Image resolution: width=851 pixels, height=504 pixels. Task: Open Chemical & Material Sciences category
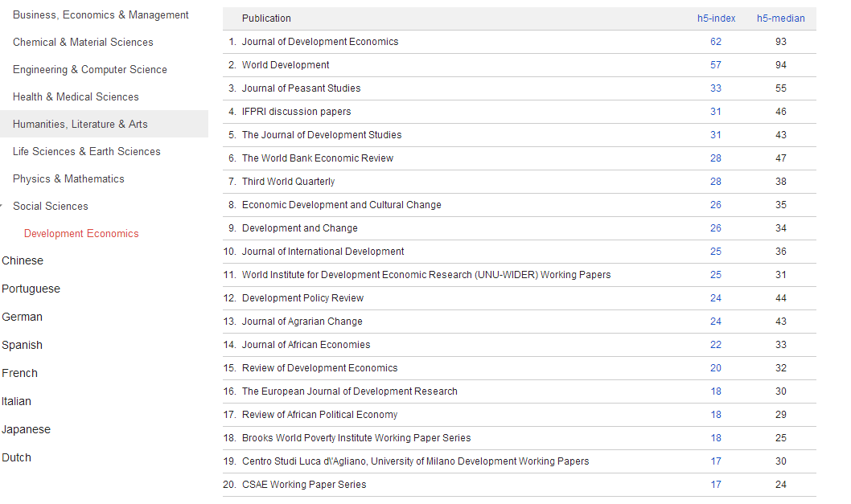(x=83, y=43)
